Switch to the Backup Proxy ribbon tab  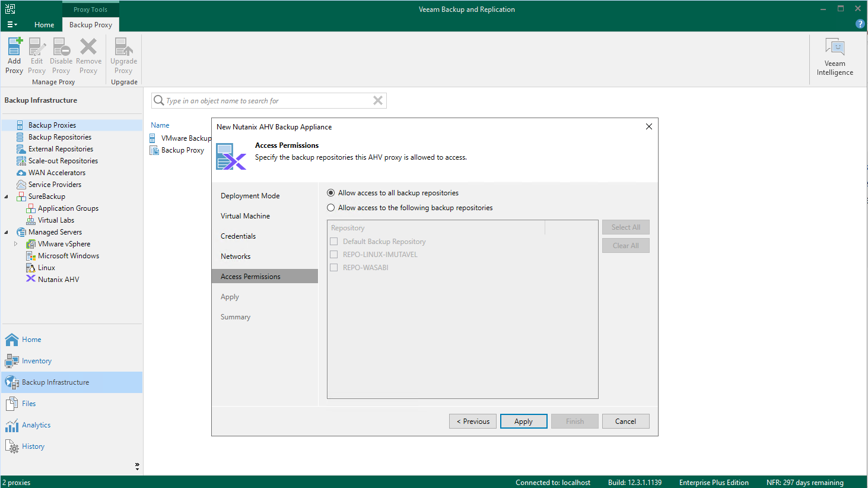(91, 25)
